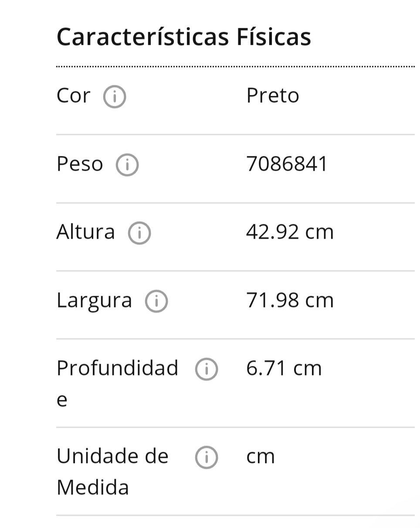Tap info icon for Unidade de Medida
The image size is (420, 528).
pos(207,458)
